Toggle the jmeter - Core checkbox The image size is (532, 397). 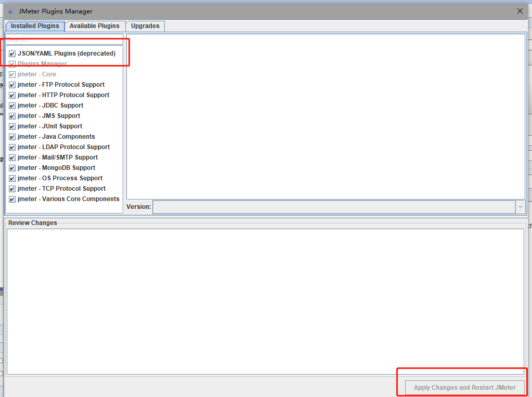click(12, 74)
